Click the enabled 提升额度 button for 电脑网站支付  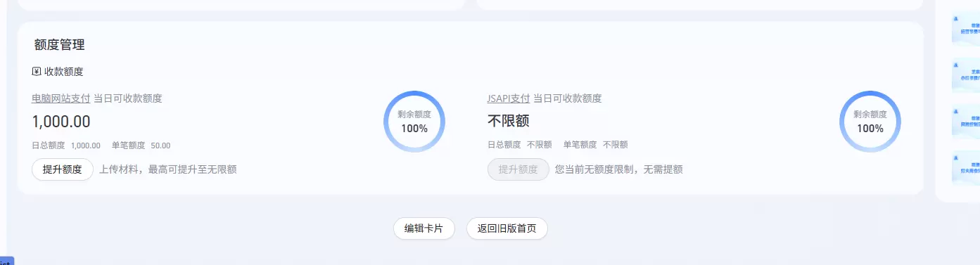(63, 169)
